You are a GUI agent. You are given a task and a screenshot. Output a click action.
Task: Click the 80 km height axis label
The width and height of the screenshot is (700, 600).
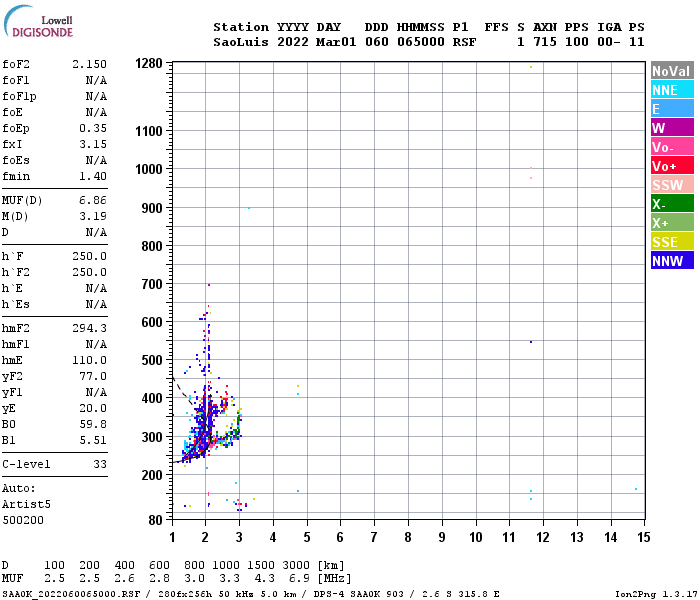pos(155,520)
